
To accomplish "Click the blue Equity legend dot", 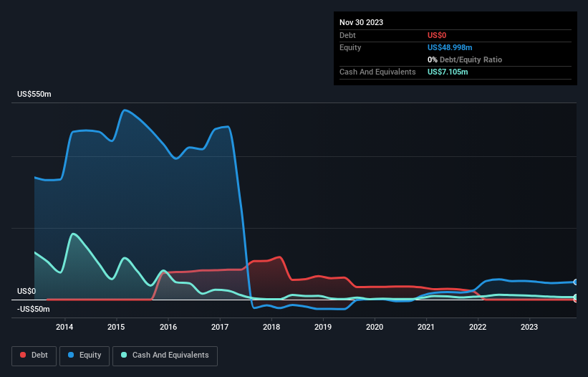I will point(71,355).
